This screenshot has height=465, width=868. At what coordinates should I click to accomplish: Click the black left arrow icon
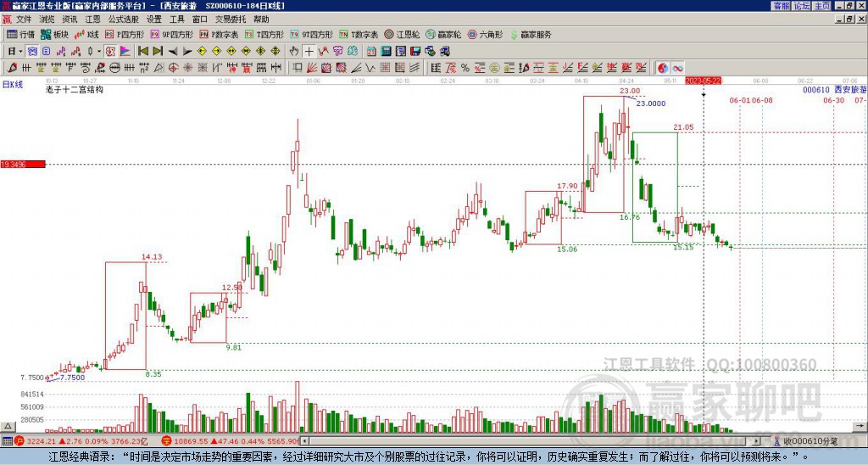pos(173,52)
